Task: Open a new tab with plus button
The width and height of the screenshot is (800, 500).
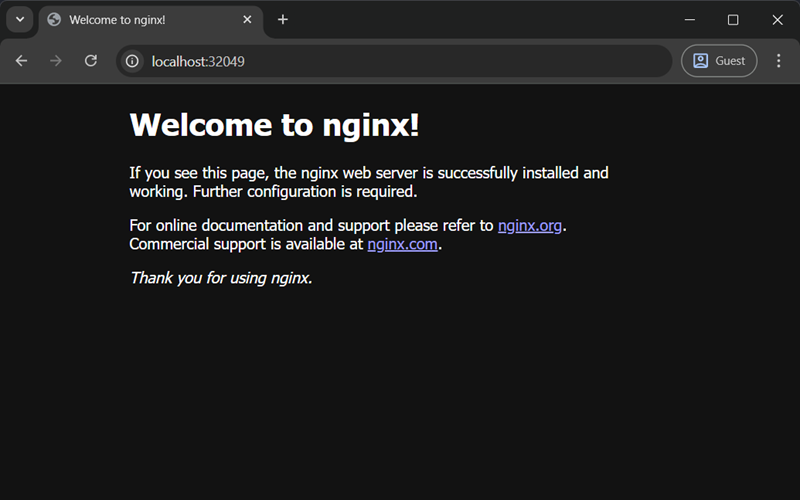Action: coord(283,19)
